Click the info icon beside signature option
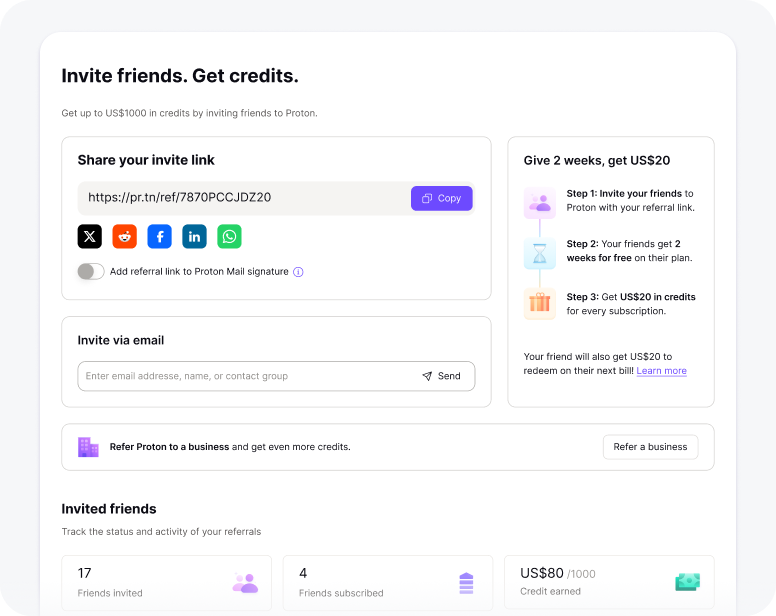This screenshot has height=616, width=776. 298,272
